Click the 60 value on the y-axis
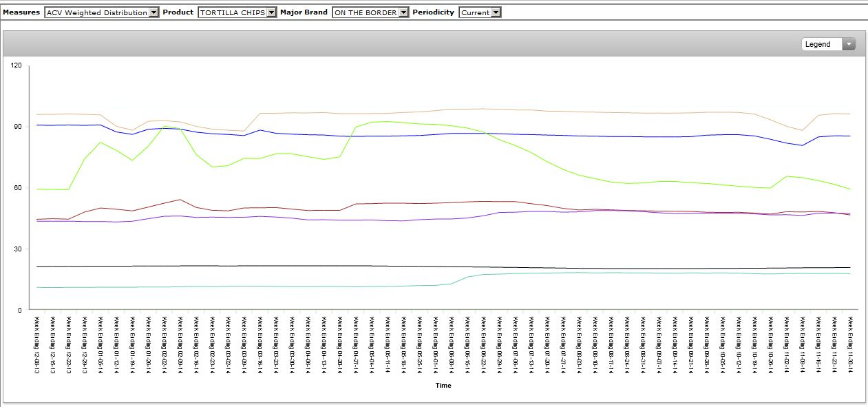The image size is (868, 407). pyautogui.click(x=18, y=188)
